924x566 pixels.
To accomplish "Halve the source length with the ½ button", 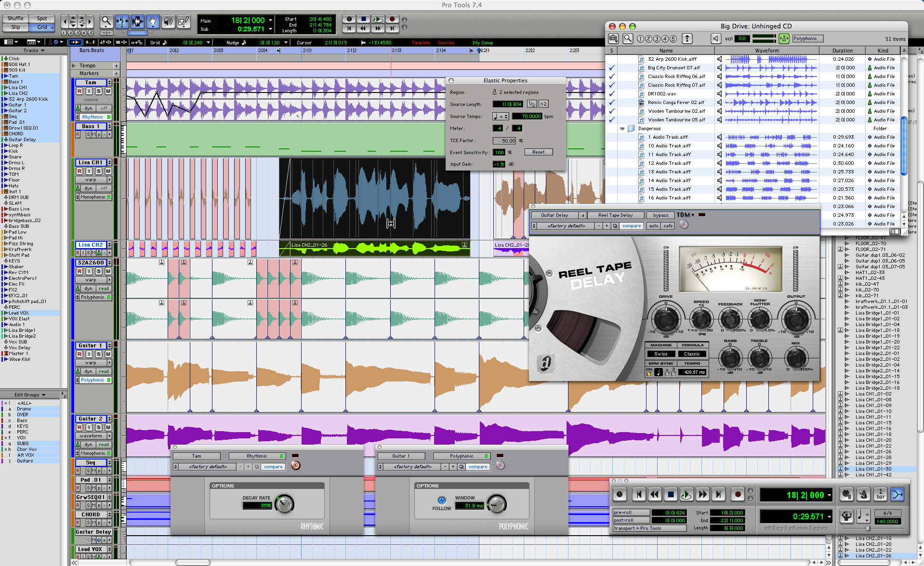I will (532, 104).
